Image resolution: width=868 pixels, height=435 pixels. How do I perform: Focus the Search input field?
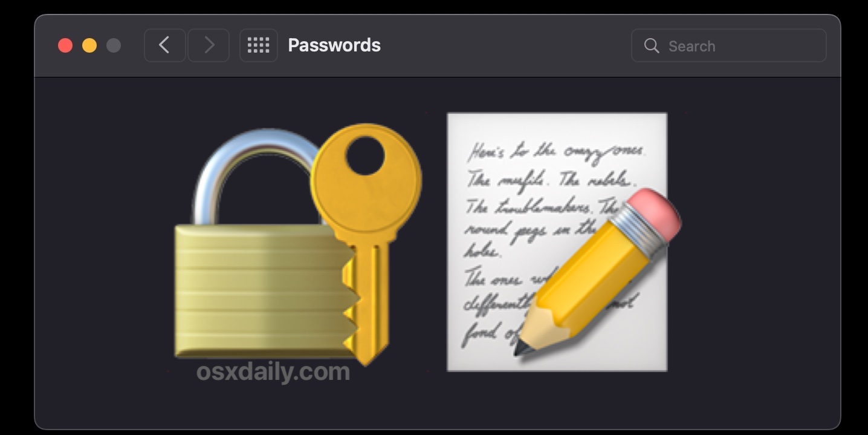[x=728, y=45]
